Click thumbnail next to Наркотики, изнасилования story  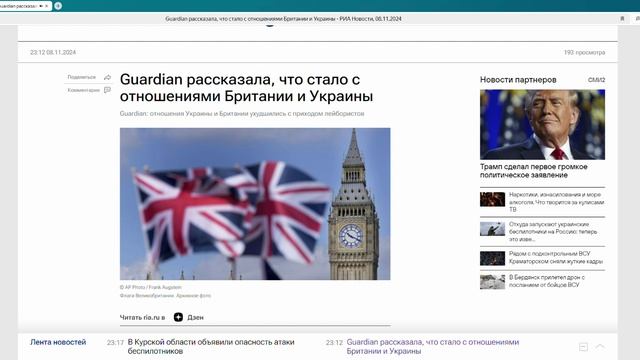pyautogui.click(x=492, y=199)
